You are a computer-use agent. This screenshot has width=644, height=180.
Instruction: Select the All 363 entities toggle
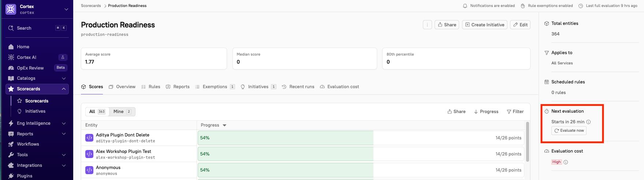97,112
